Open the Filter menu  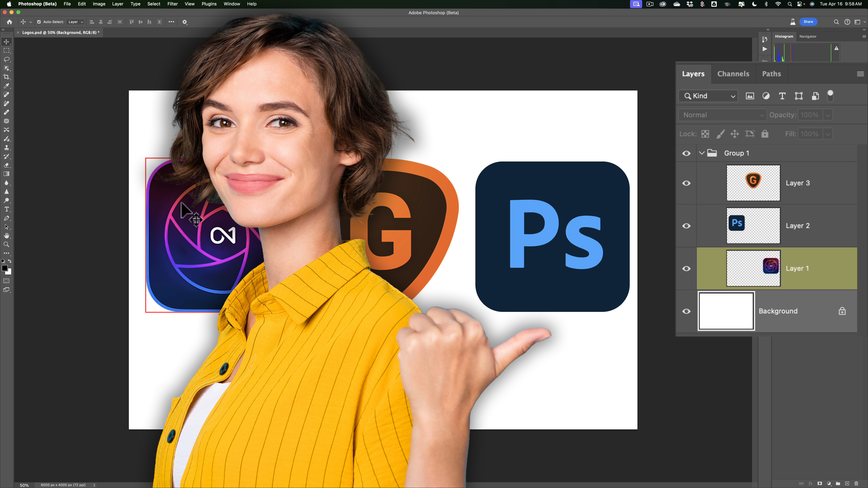tap(172, 4)
